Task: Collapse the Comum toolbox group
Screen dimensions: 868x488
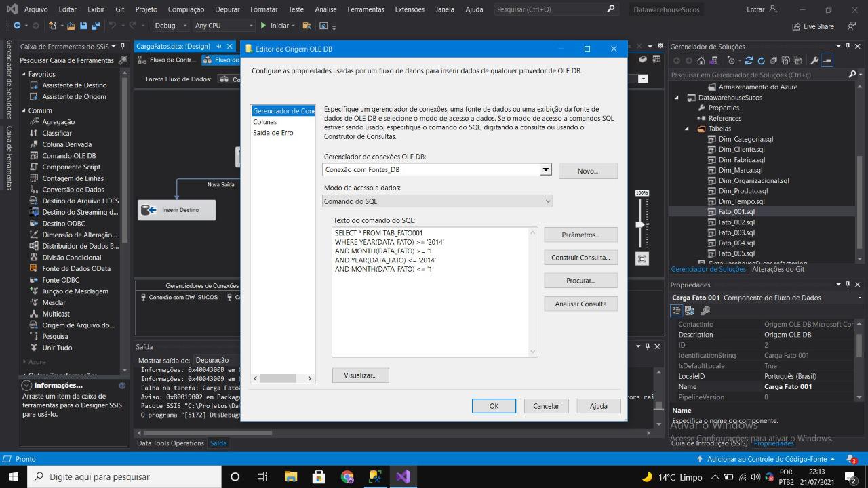Action: pyautogui.click(x=24, y=110)
